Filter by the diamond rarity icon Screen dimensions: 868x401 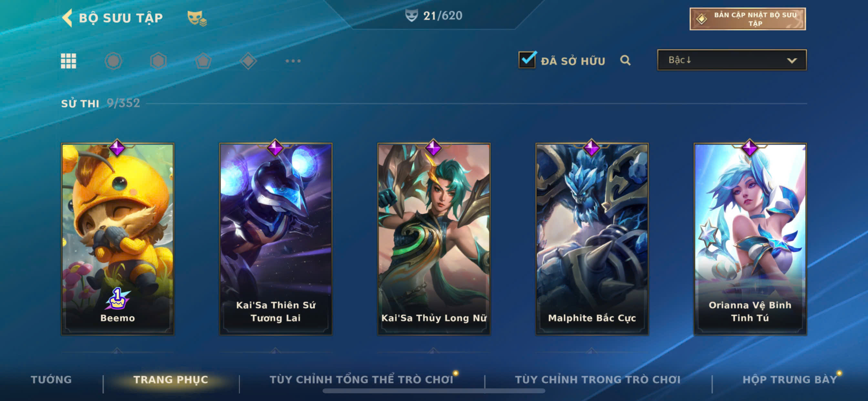248,61
